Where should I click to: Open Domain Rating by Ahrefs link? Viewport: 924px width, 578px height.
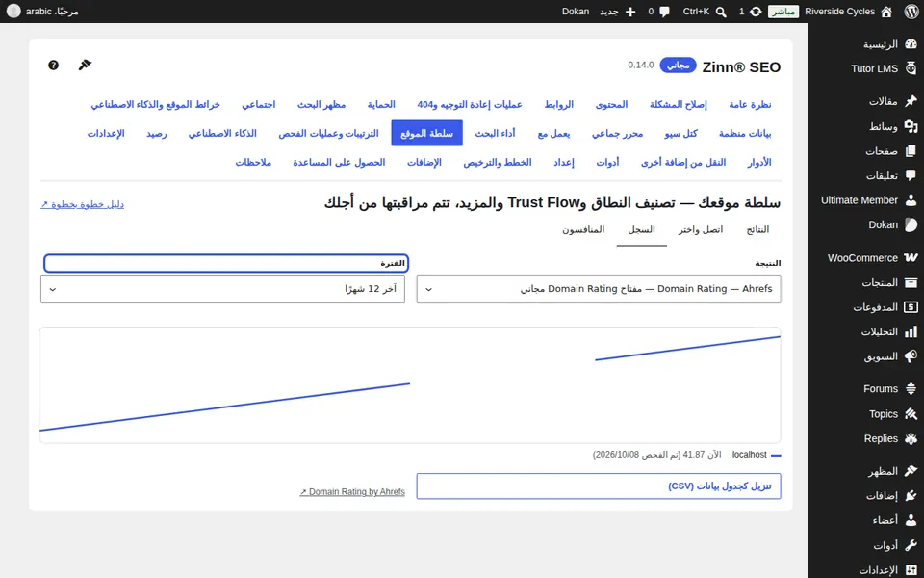(352, 491)
